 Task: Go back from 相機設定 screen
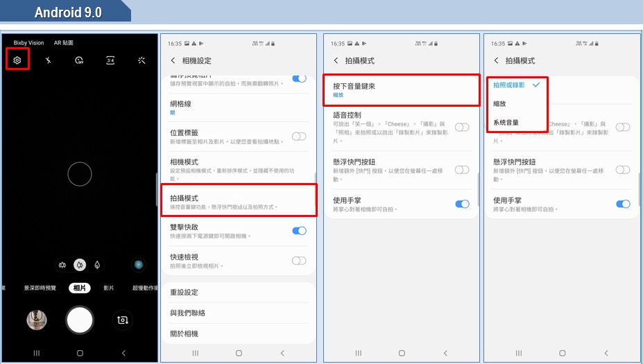pyautogui.click(x=173, y=60)
